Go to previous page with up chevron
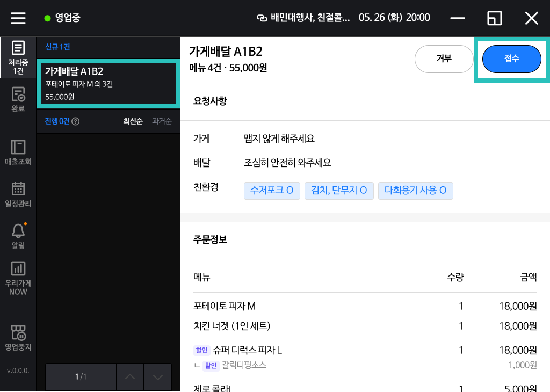 [130, 377]
